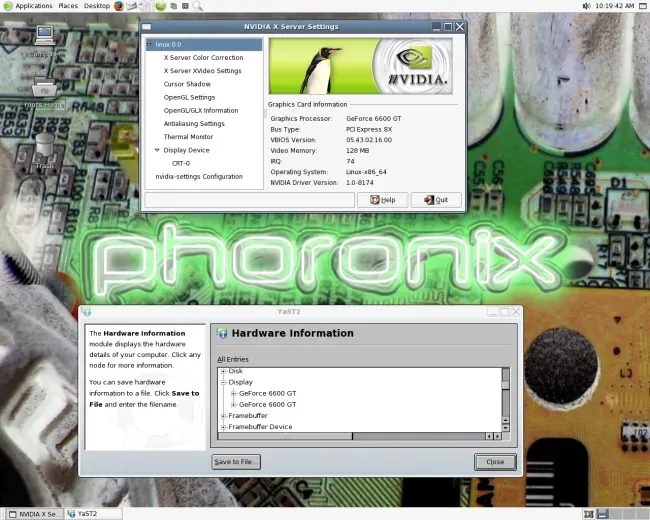Open the magnifier search icon in the top panel
Viewport: 650px width, 520px height.
click(x=197, y=6)
